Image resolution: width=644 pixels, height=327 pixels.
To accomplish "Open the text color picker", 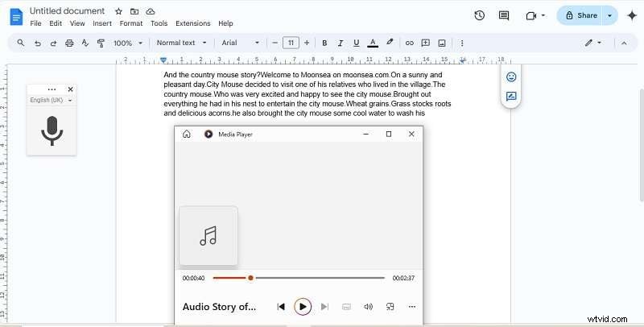I will (373, 43).
